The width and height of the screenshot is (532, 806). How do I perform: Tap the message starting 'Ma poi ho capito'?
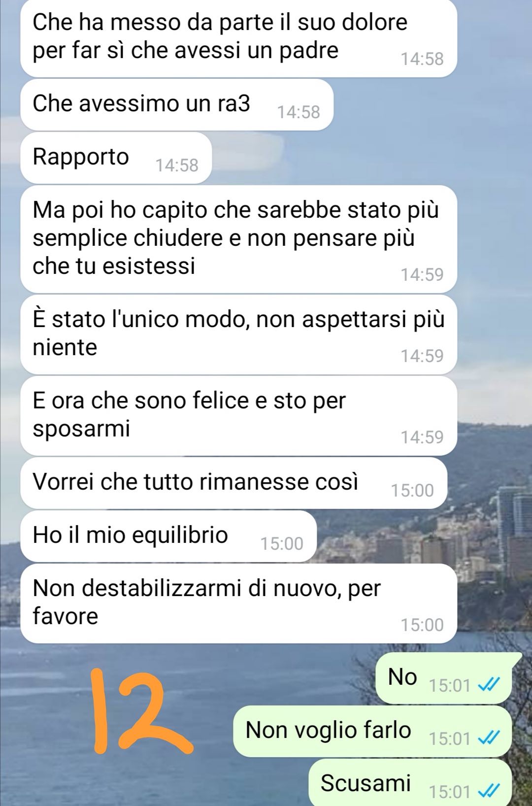(x=239, y=239)
